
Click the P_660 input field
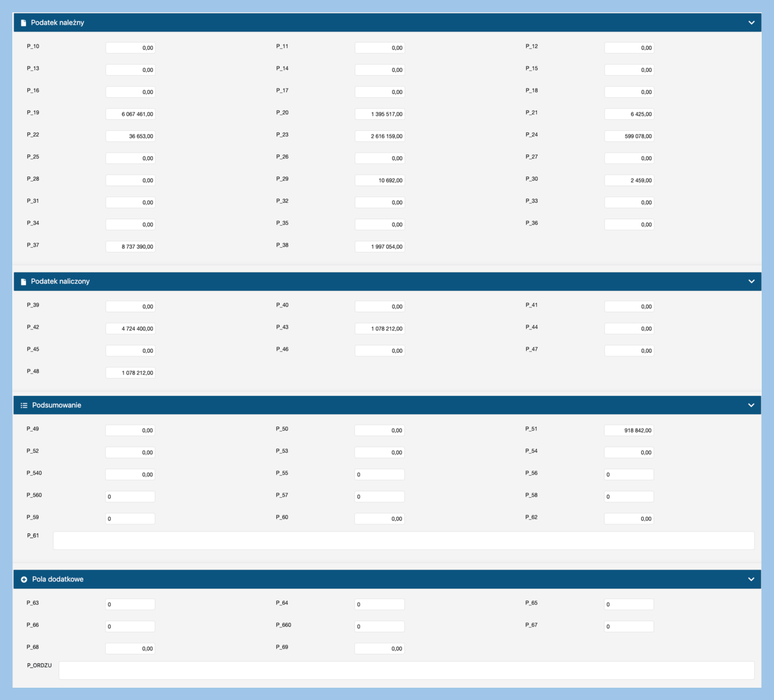[380, 627]
